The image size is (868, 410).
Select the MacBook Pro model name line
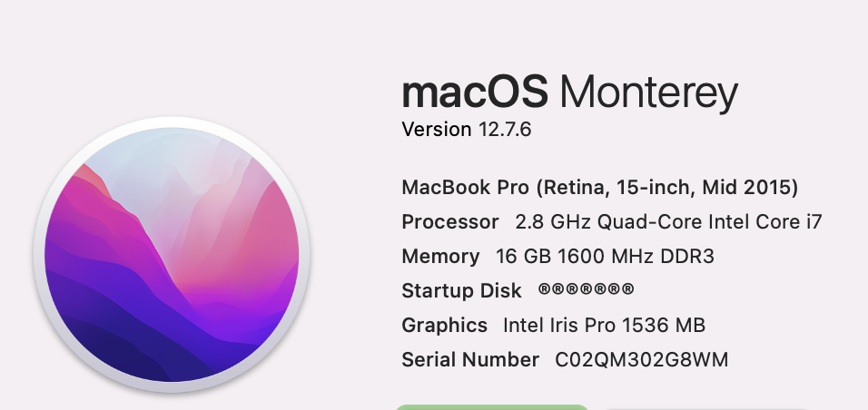(600, 188)
